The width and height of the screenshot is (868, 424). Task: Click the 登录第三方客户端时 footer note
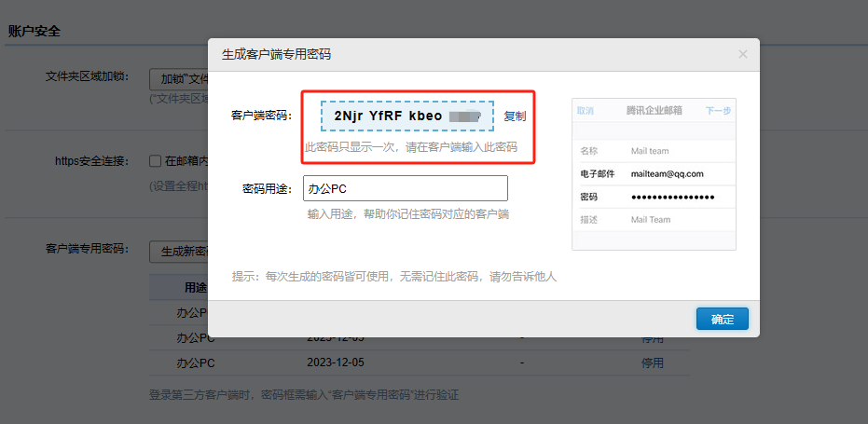tap(304, 395)
